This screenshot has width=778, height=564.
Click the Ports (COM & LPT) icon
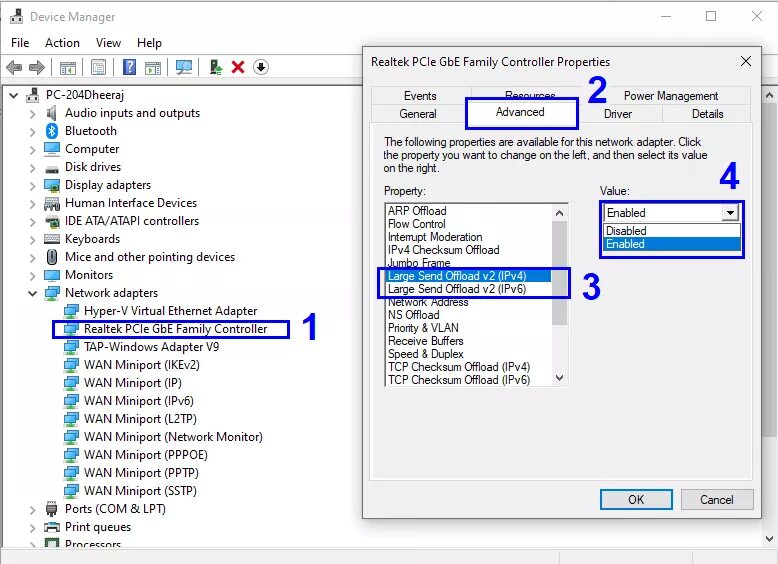coord(52,509)
